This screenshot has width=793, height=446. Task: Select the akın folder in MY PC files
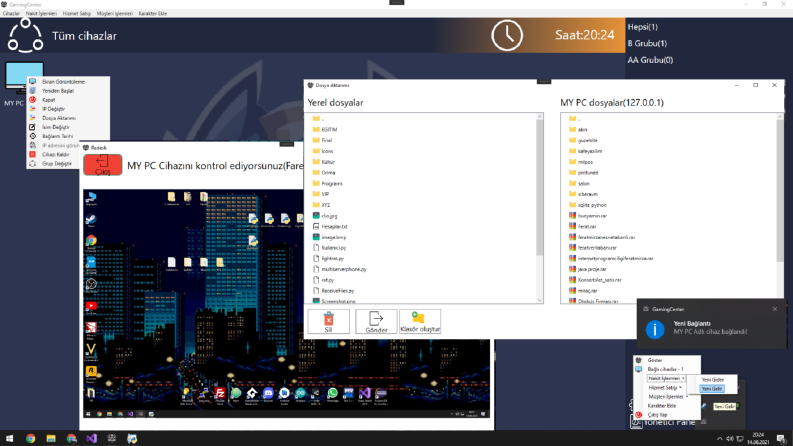[x=582, y=129]
